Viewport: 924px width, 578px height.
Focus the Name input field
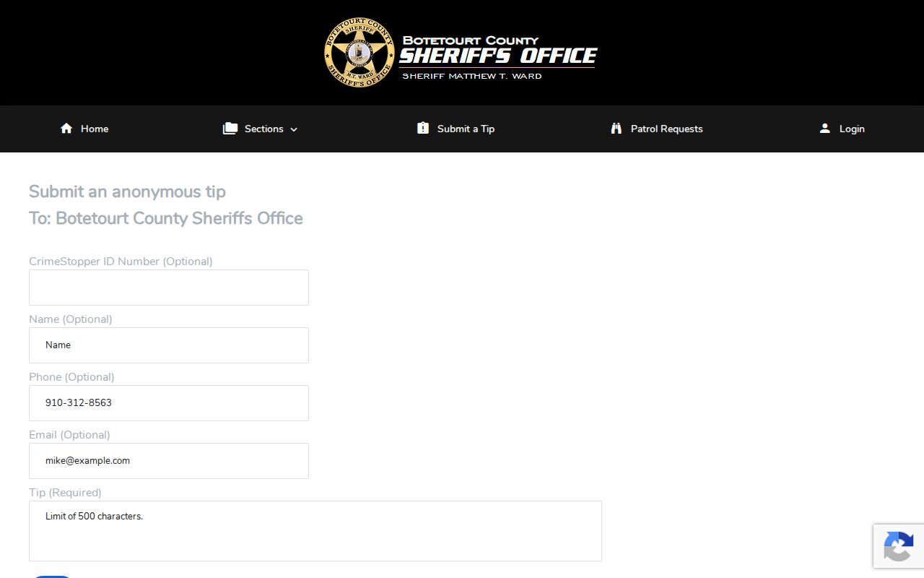click(x=169, y=345)
